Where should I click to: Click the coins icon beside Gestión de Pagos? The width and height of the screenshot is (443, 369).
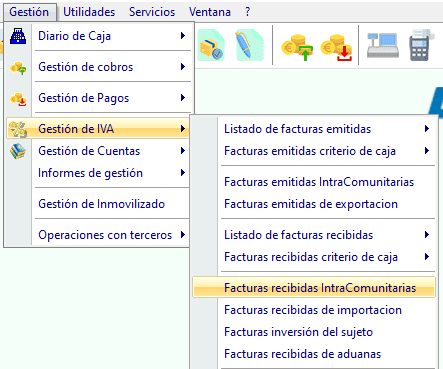coord(18,99)
